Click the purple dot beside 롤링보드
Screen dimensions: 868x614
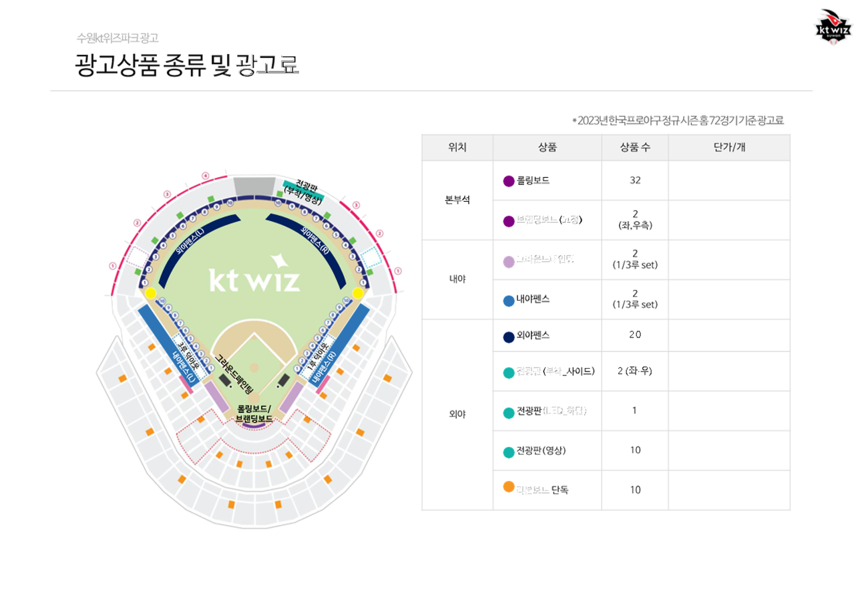(x=509, y=180)
